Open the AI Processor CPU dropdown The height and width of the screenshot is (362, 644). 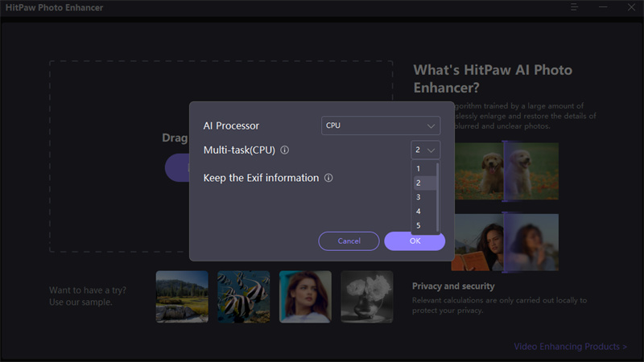pos(381,125)
